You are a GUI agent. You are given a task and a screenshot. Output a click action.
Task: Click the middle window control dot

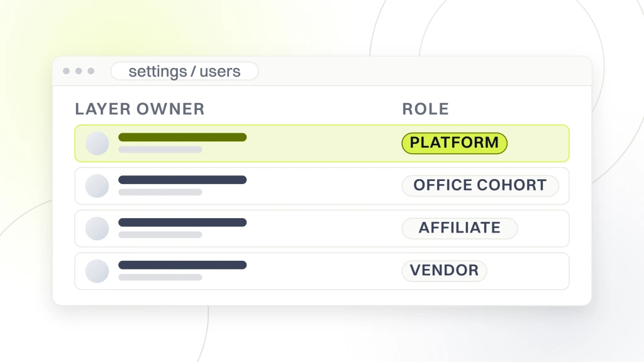click(79, 71)
